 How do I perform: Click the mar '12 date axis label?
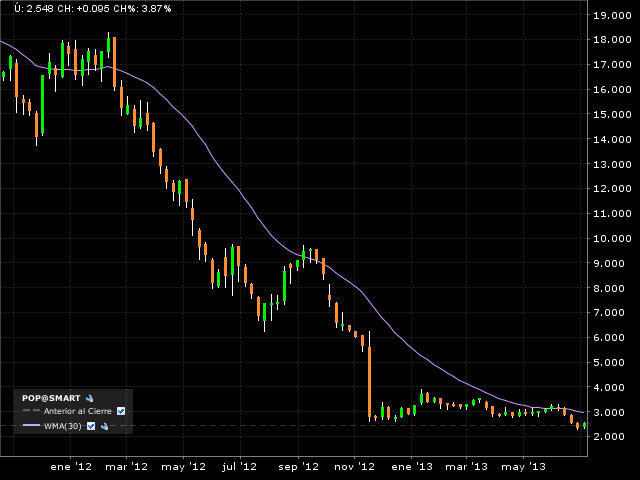(127, 467)
